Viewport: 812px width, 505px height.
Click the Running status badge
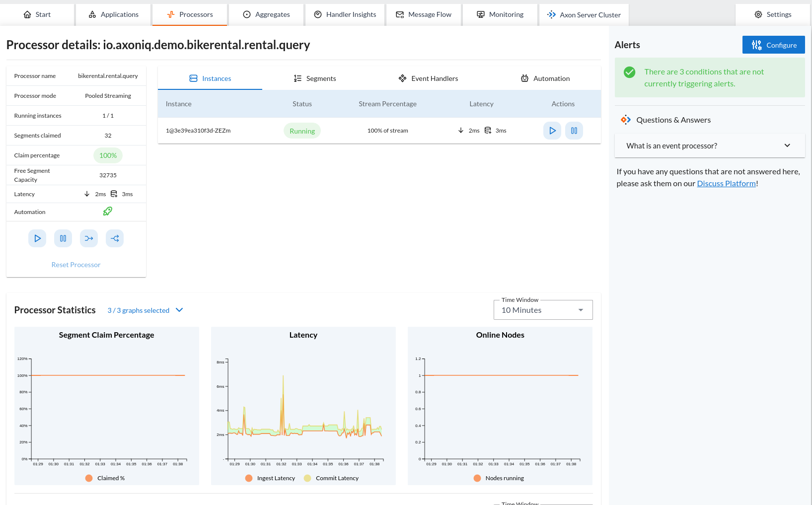tap(302, 131)
